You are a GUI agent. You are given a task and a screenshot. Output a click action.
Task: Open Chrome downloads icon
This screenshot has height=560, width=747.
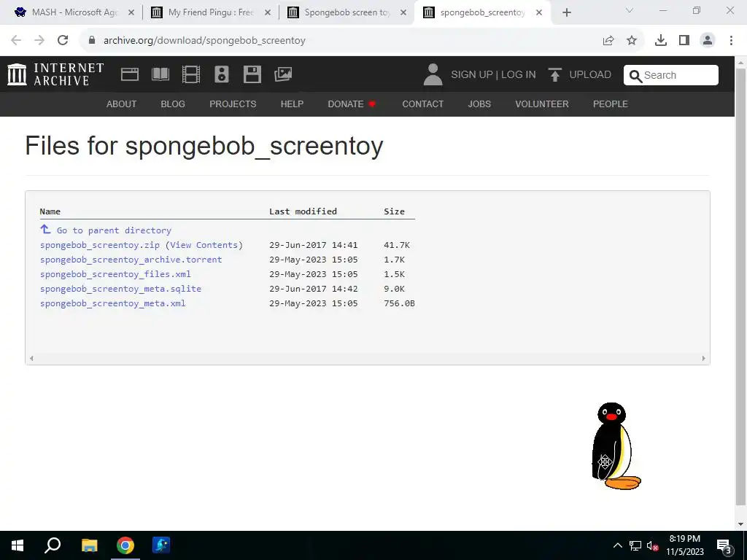tap(661, 41)
